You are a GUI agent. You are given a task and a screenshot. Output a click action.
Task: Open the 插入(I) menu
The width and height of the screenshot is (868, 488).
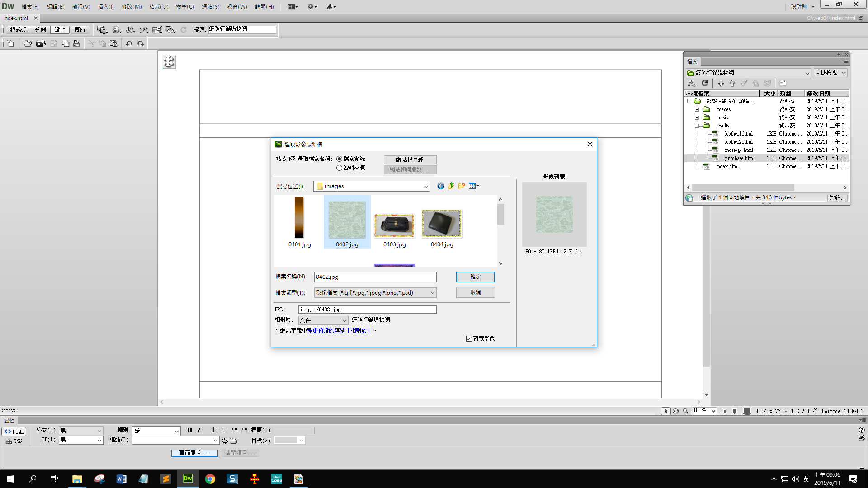106,6
